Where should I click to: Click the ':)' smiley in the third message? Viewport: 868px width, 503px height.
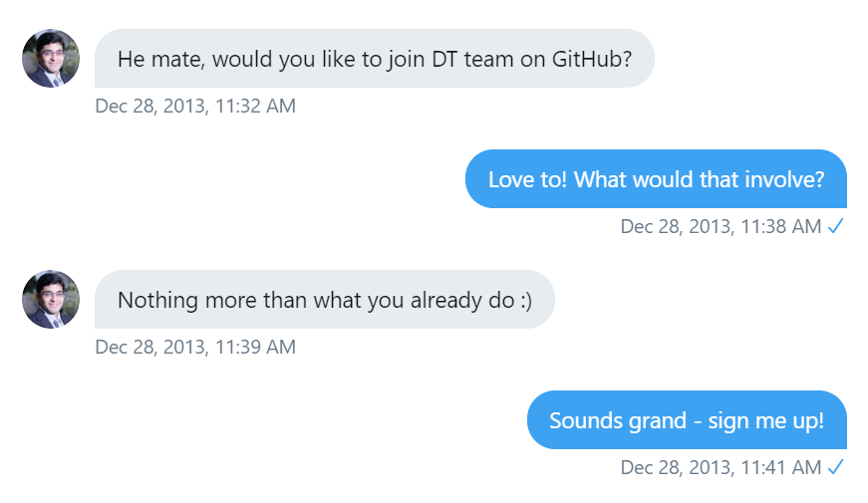click(526, 300)
